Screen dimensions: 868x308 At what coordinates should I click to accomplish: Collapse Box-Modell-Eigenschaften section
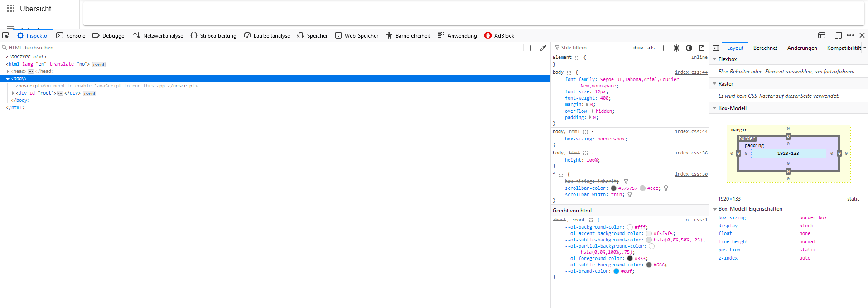click(714, 209)
